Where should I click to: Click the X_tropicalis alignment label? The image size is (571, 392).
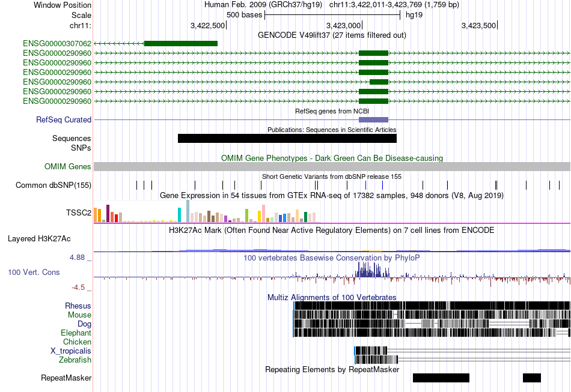tap(71, 351)
